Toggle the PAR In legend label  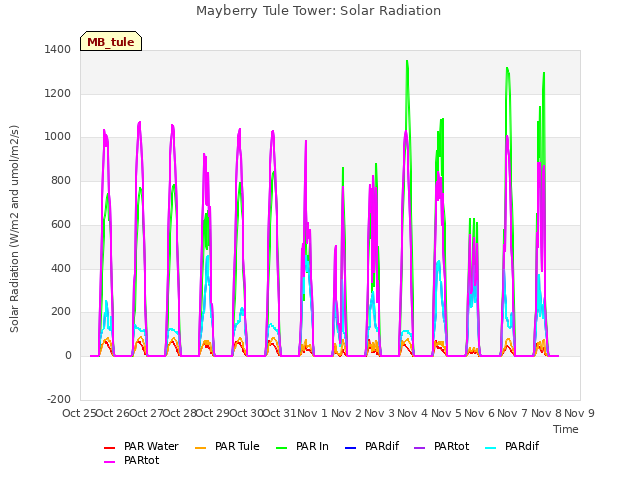[x=312, y=447]
